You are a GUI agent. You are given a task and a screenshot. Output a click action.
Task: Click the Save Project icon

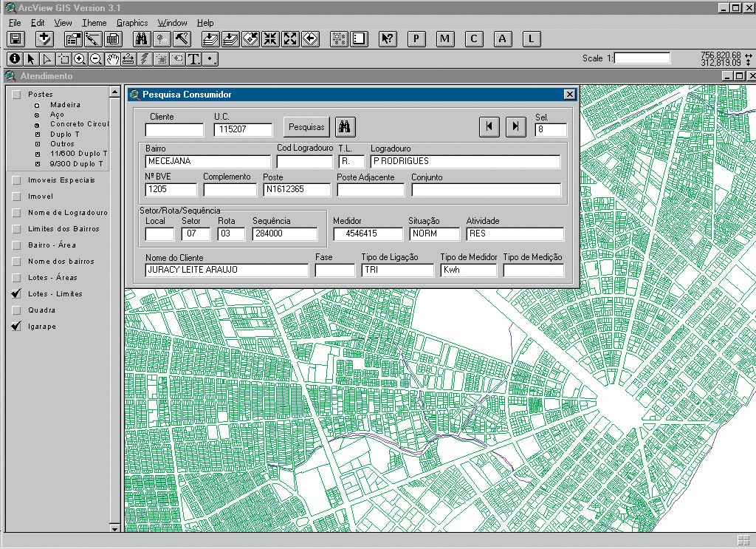(16, 39)
